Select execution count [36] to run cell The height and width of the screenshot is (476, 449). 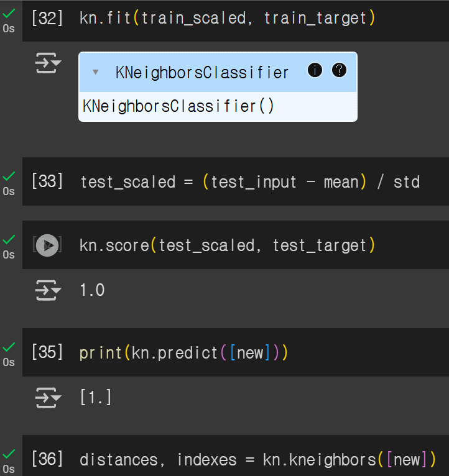coord(47,459)
